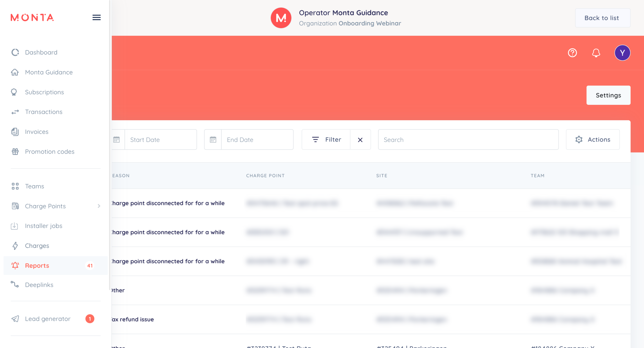Click the hamburger menu icon

point(96,17)
